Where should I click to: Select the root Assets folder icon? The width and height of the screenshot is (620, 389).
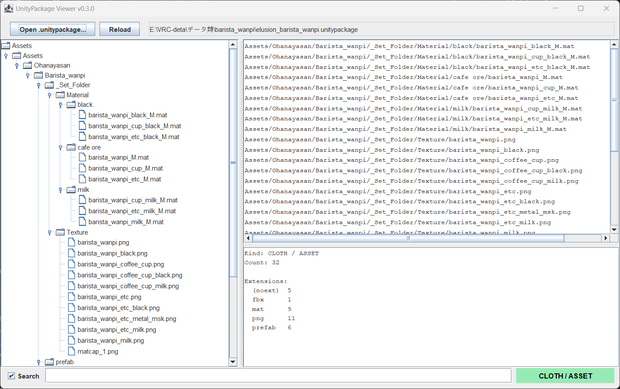(6, 46)
